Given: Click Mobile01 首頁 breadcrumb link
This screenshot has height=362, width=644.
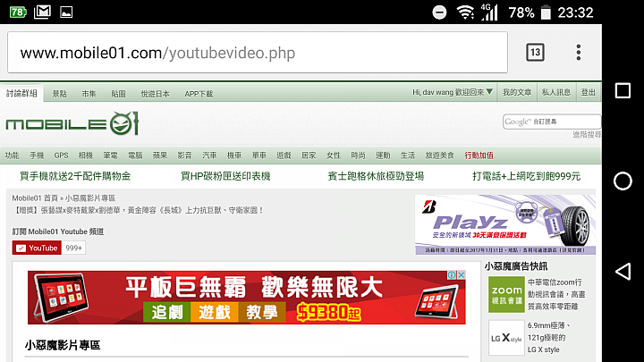Looking at the screenshot, I should click(x=35, y=198).
